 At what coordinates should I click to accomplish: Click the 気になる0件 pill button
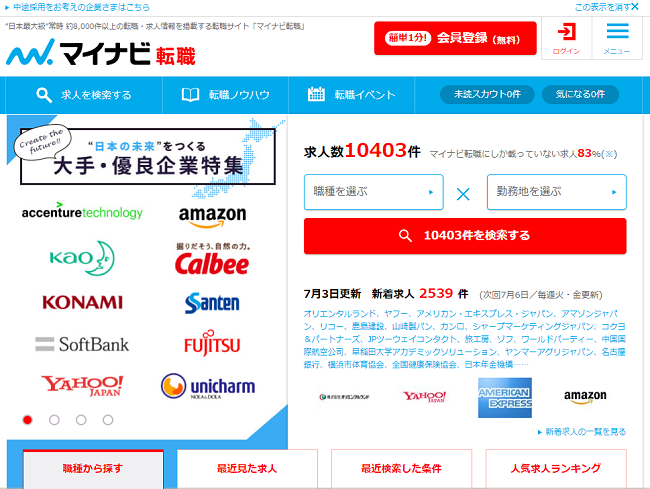pyautogui.click(x=580, y=94)
